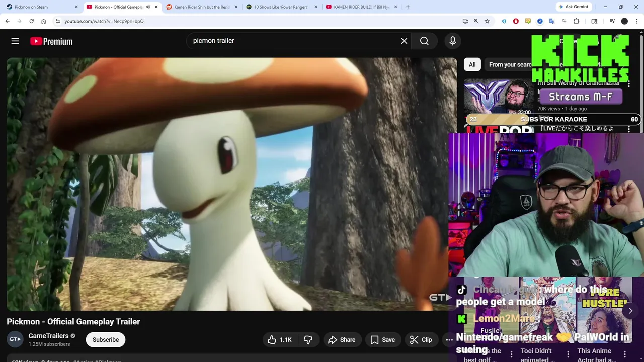Bookmark this tab with star
Image resolution: width=644 pixels, height=362 pixels.
point(487,21)
